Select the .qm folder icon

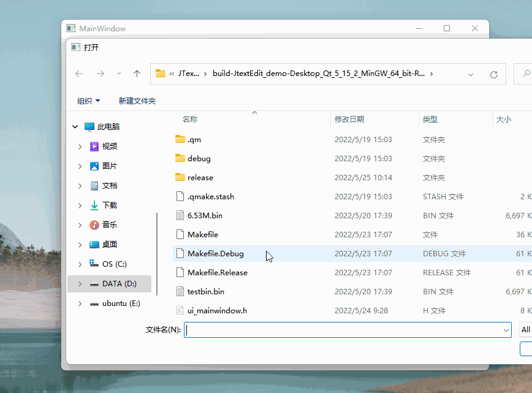pos(180,139)
